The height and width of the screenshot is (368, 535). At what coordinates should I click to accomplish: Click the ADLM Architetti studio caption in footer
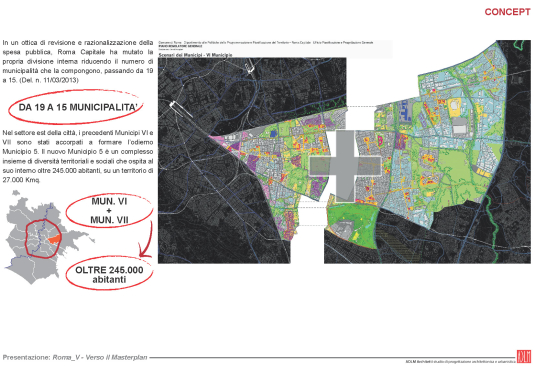460,361
